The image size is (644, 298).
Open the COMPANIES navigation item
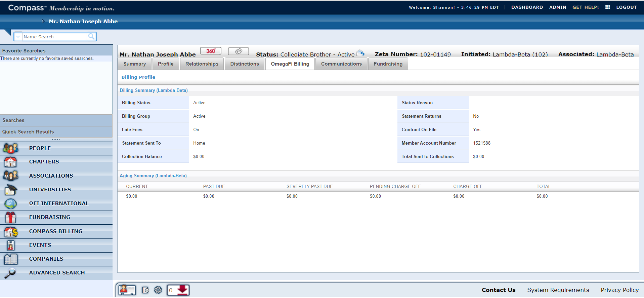click(56, 259)
